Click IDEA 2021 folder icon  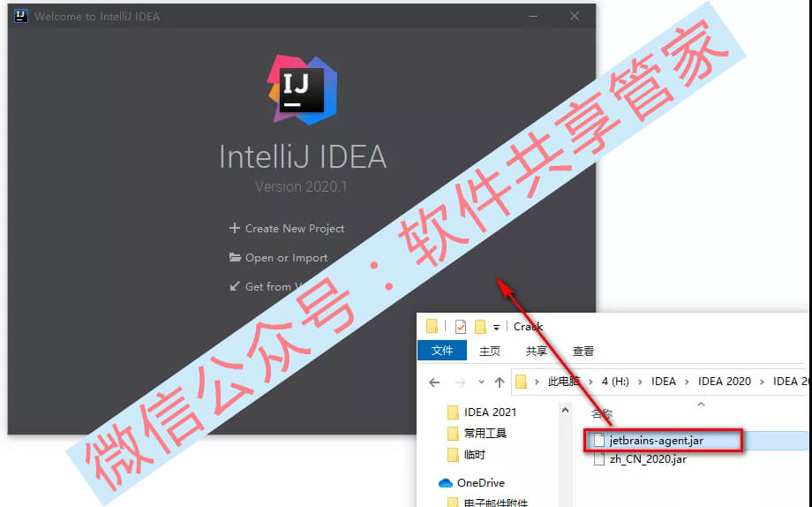click(453, 412)
